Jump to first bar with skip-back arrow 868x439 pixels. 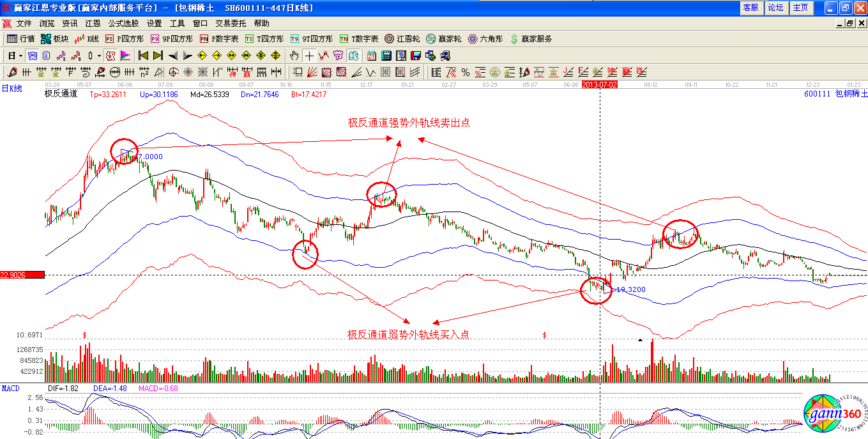[144, 56]
